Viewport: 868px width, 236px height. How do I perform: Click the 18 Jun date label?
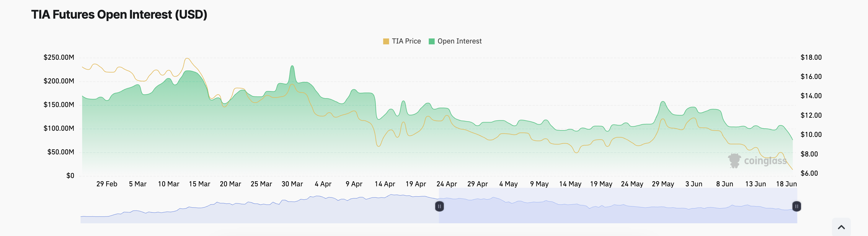point(786,184)
